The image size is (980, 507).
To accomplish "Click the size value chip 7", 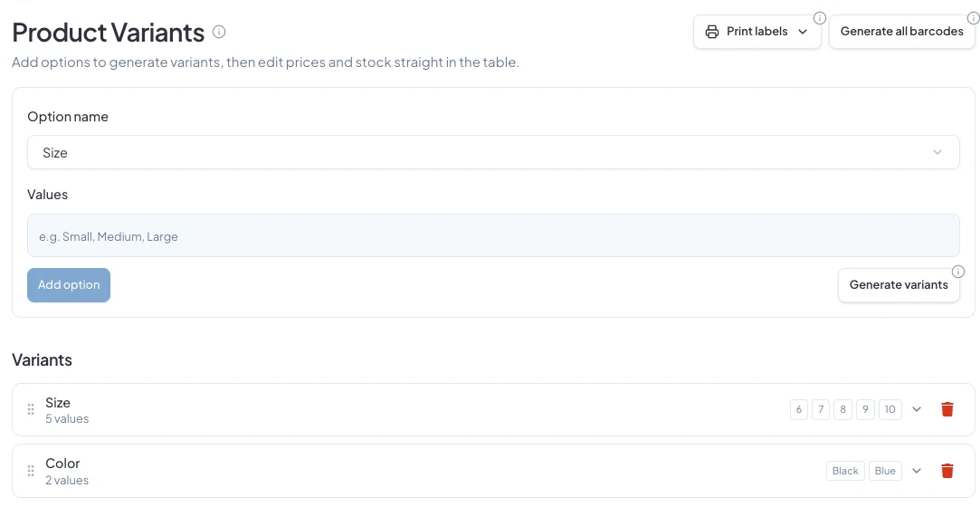I will pos(821,409).
